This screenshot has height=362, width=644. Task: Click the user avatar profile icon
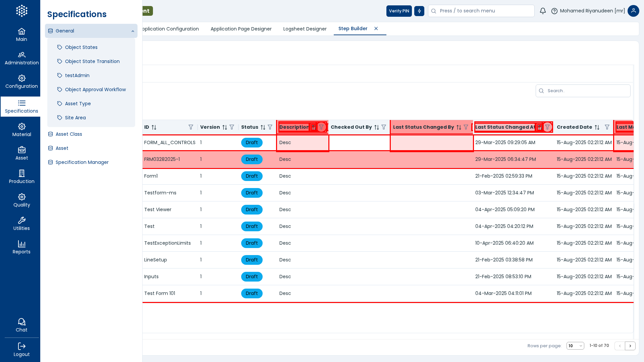click(x=633, y=11)
